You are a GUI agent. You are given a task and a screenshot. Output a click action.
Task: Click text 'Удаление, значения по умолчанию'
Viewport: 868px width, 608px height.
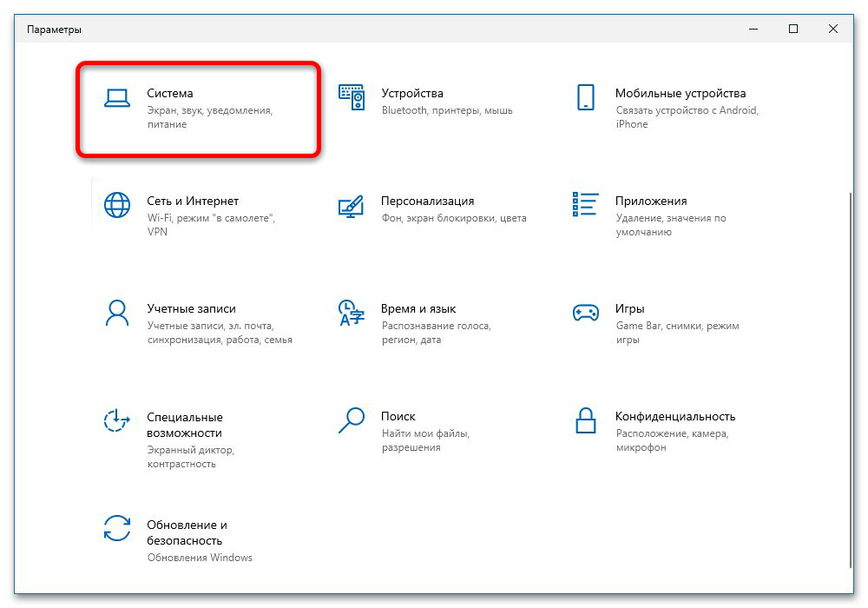pos(671,225)
